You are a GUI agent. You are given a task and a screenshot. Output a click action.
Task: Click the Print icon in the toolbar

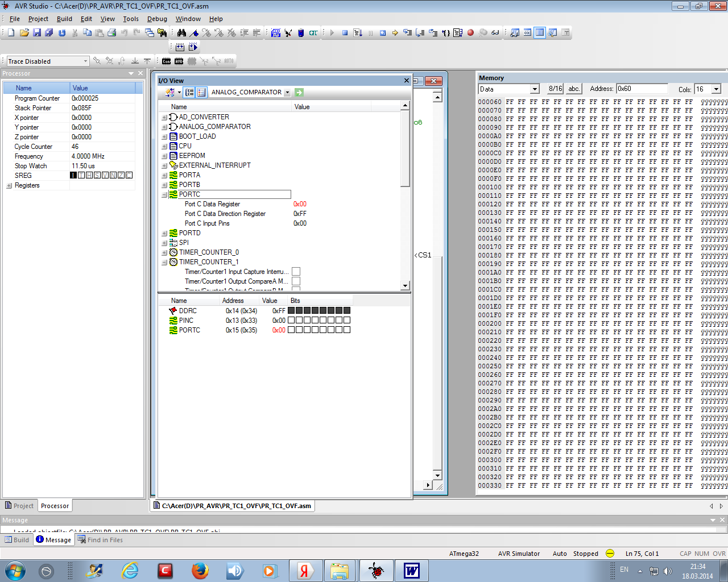coord(111,33)
